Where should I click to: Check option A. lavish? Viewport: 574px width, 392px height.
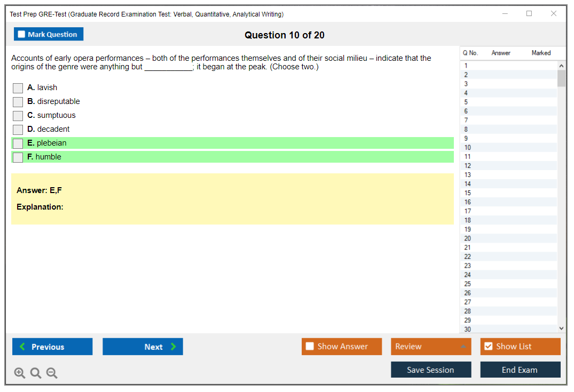click(18, 88)
